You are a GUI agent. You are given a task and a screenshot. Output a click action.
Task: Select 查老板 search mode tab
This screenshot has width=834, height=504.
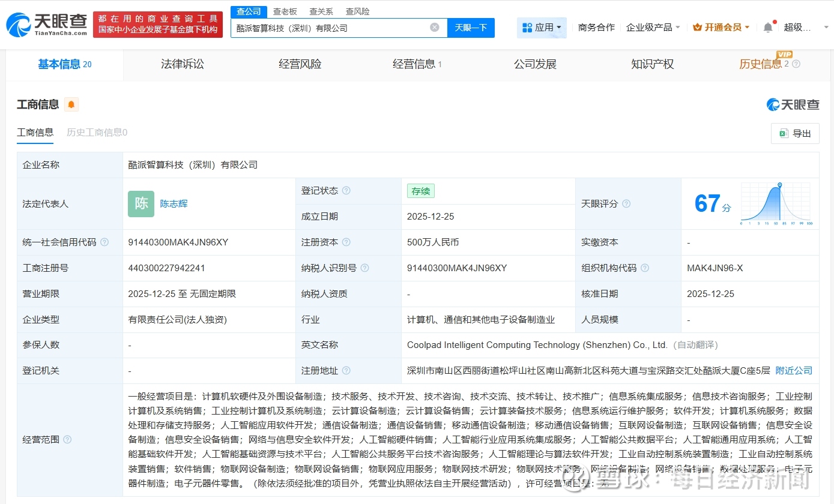pos(285,11)
